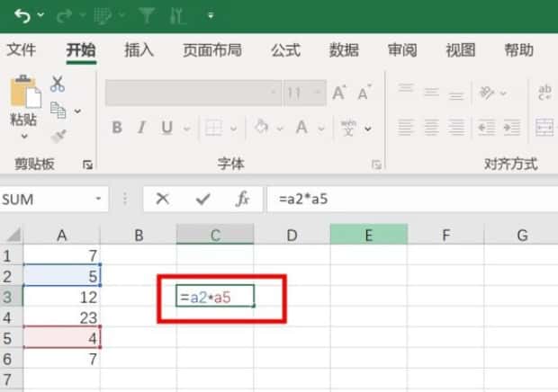Confirm formula with the checkmark button
The width and height of the screenshot is (558, 392).
pos(202,199)
